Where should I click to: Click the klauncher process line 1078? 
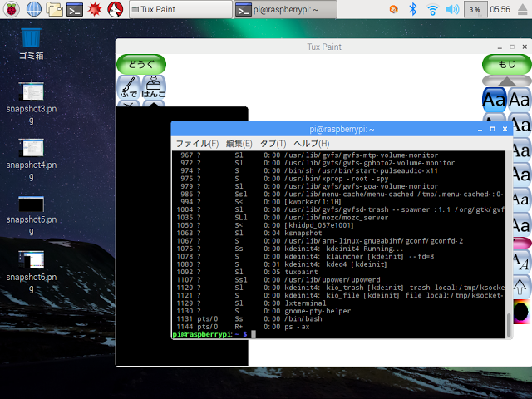[x=338, y=257]
